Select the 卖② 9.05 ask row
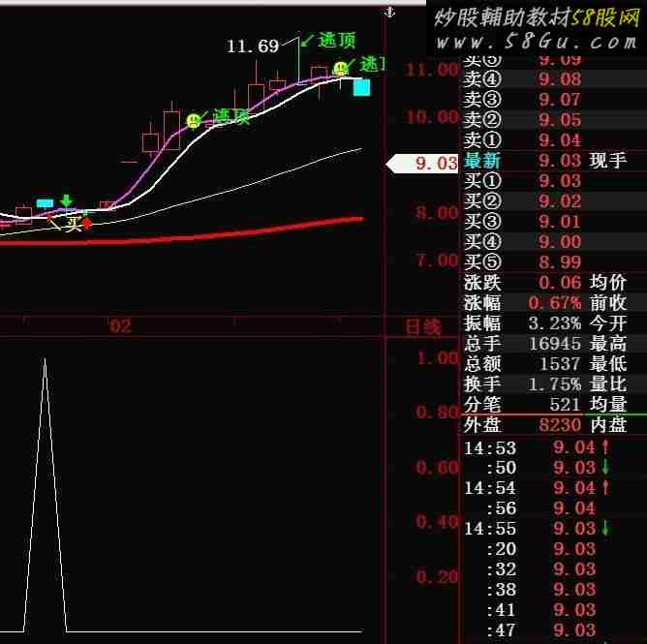 553,120
